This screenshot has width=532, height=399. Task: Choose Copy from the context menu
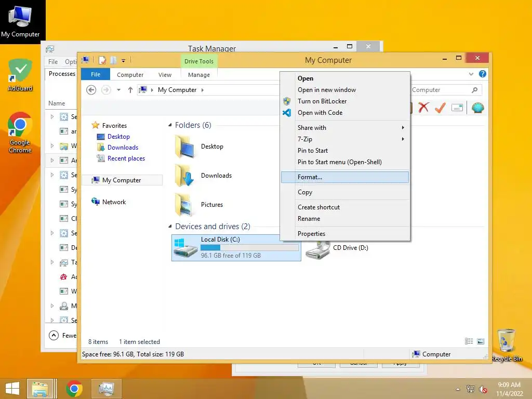tap(345, 192)
